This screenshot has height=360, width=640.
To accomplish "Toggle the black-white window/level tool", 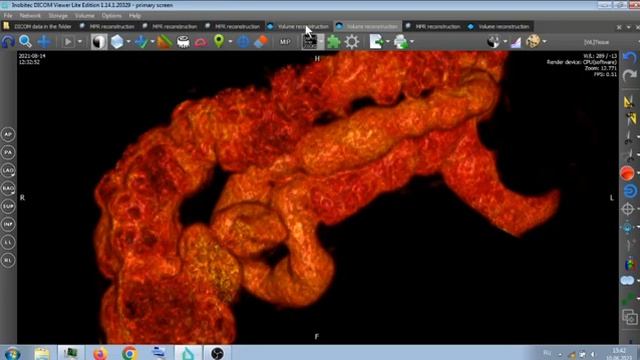I will pos(98,42).
